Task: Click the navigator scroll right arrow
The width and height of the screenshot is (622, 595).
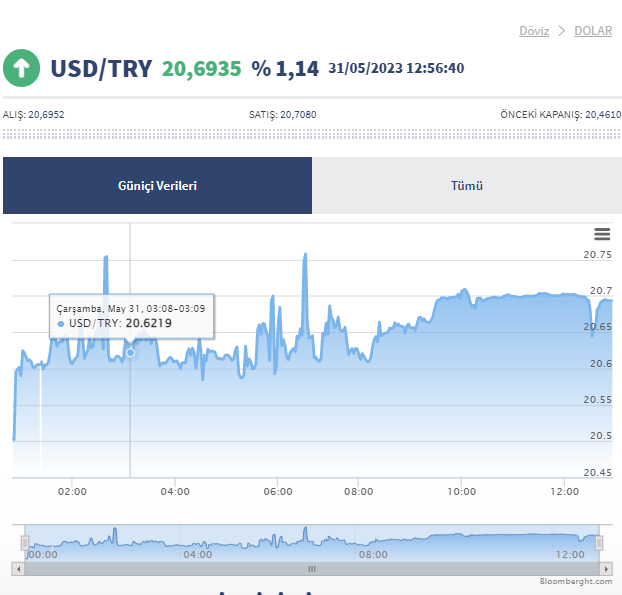Action: click(606, 569)
